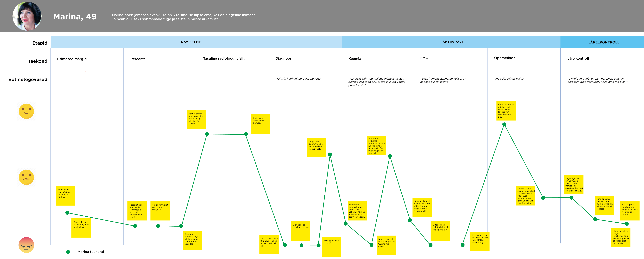Click the angry red face emoji

tap(26, 245)
